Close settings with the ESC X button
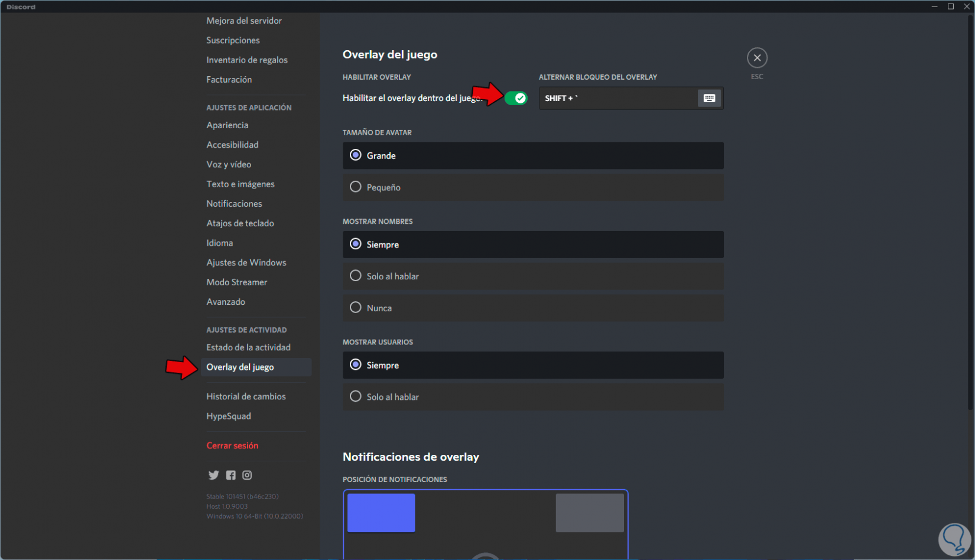The image size is (975, 560). point(757,58)
